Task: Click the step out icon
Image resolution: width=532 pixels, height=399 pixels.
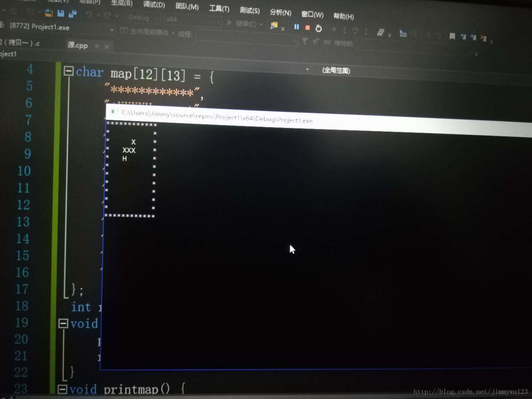Action: pyautogui.click(x=366, y=31)
